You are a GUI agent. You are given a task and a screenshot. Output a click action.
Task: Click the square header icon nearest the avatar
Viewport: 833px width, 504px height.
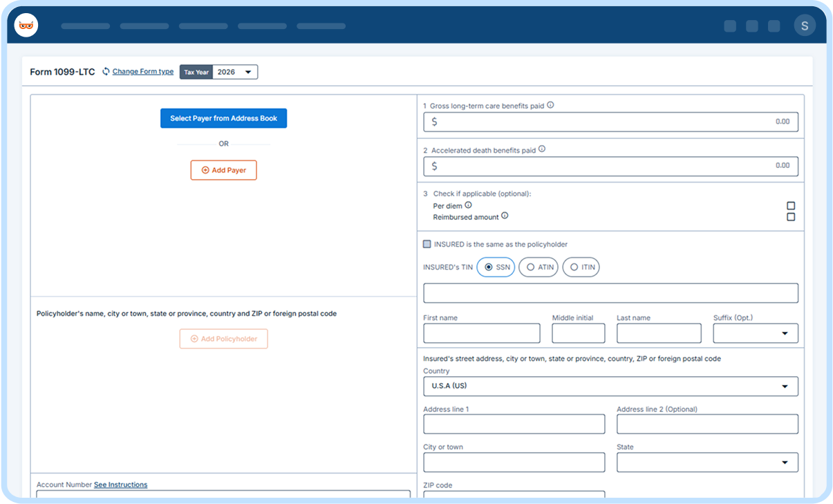774,26
